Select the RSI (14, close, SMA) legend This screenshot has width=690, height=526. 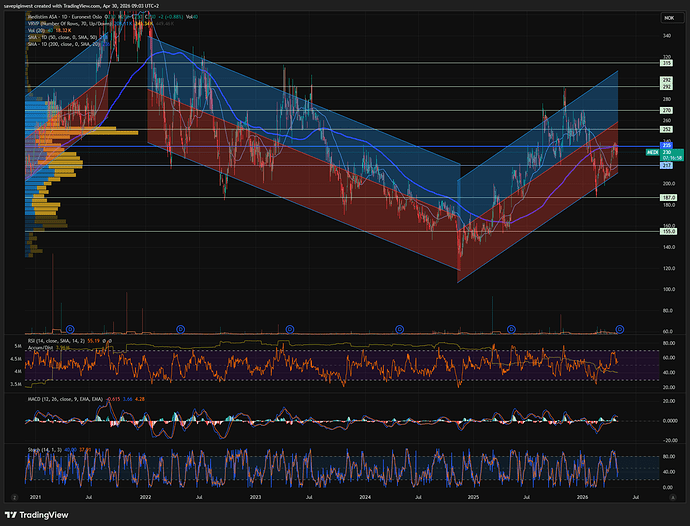pos(56,341)
